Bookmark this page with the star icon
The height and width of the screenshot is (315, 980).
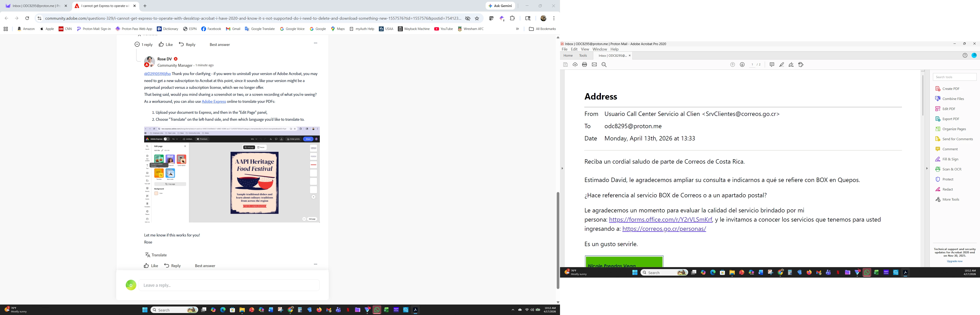tap(477, 18)
